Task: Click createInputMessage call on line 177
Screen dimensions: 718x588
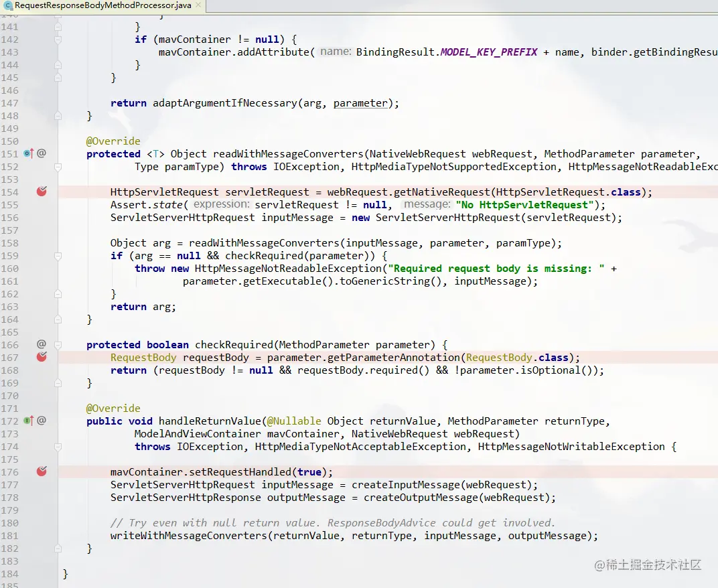Action: [x=406, y=485]
